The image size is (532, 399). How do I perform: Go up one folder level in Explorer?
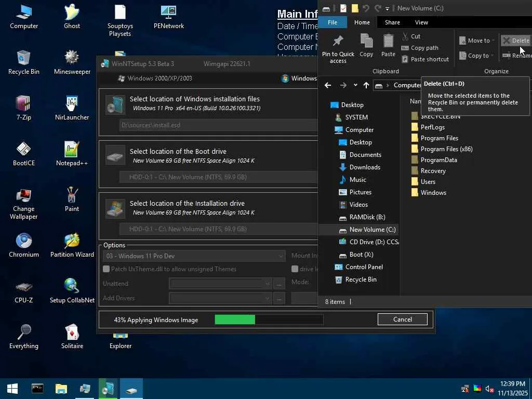tap(366, 85)
